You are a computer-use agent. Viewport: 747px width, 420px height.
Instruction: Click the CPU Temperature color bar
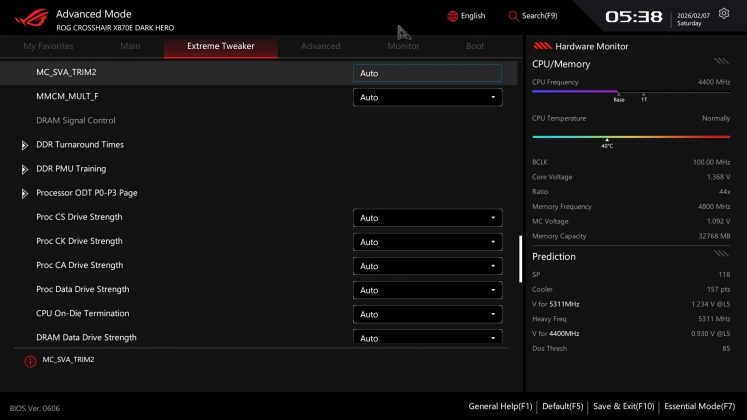(631, 136)
